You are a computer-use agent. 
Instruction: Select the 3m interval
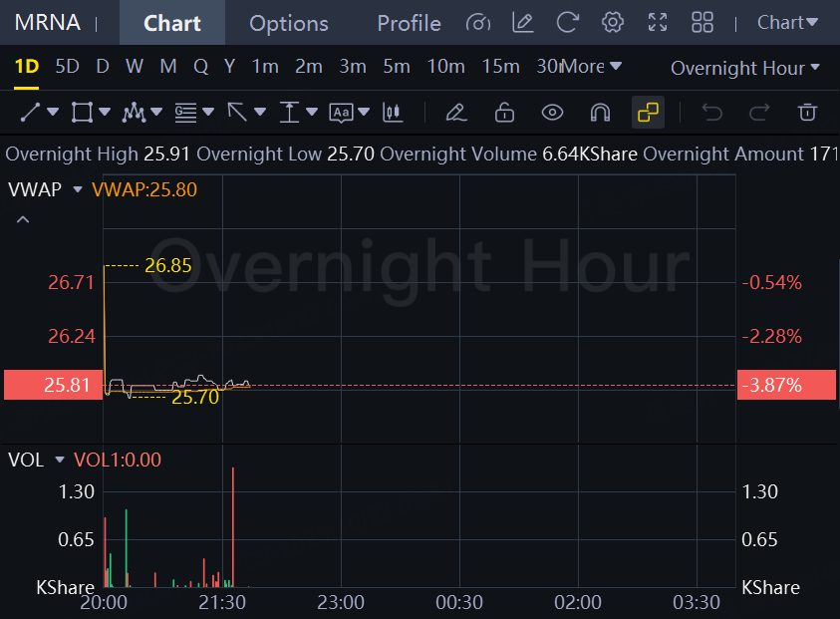(353, 67)
